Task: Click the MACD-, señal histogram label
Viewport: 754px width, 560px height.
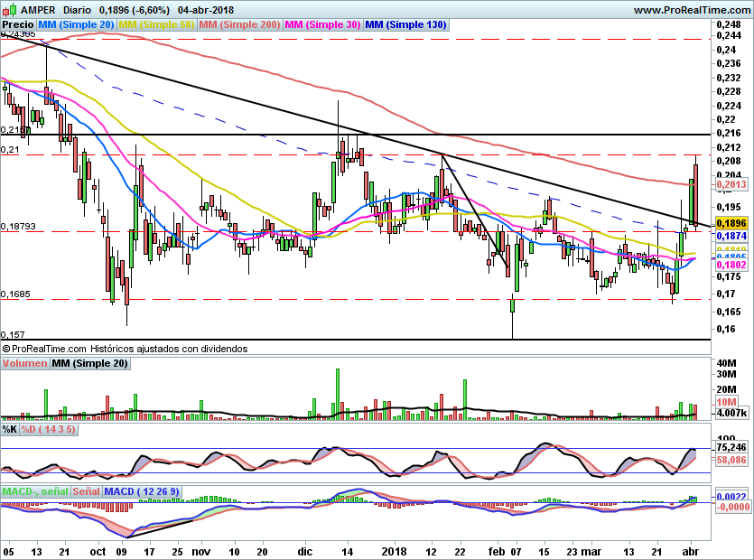Action: click(x=35, y=491)
